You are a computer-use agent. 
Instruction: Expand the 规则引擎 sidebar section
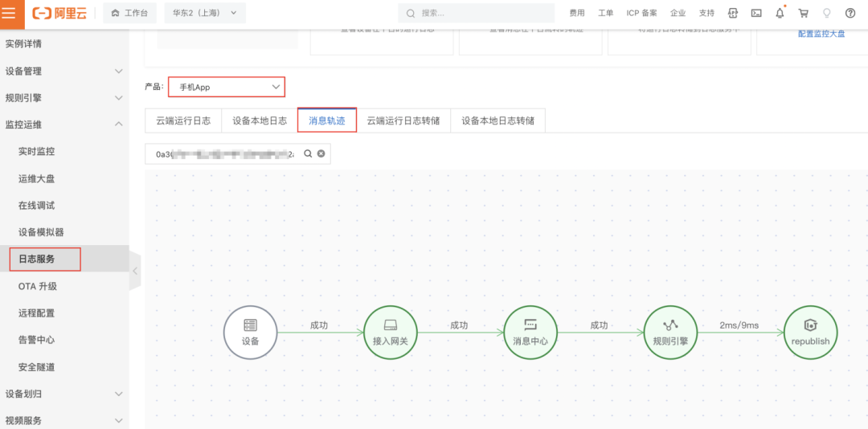[64, 98]
